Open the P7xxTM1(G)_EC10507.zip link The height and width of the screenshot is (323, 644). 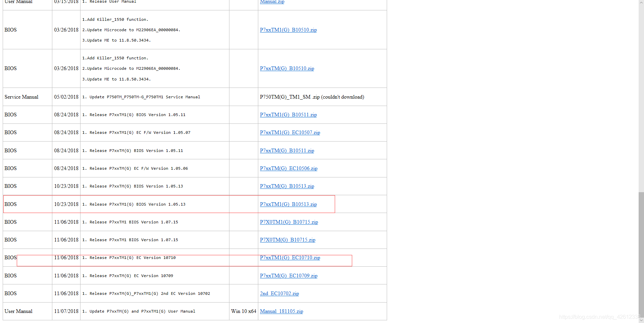tap(290, 132)
